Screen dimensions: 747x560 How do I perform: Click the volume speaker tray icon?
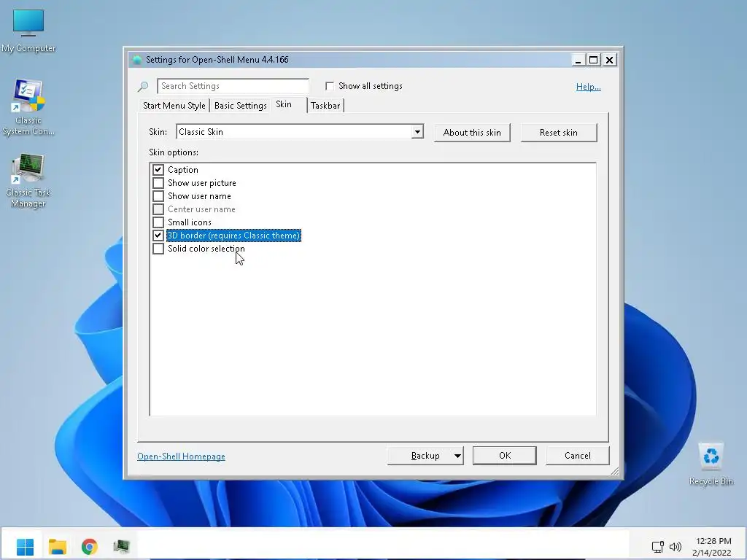(x=675, y=547)
